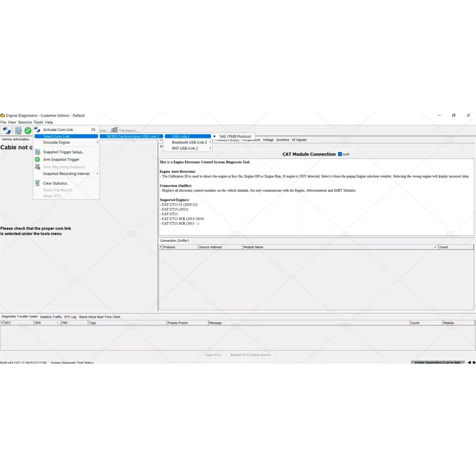Click the Clear Statistics trash icon
Viewport: 476px width, 476px height.
(38, 183)
